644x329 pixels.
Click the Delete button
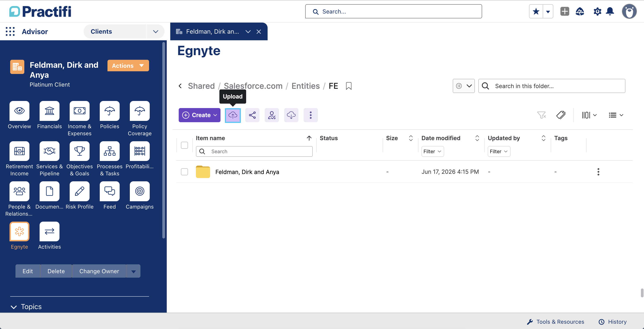coord(56,271)
